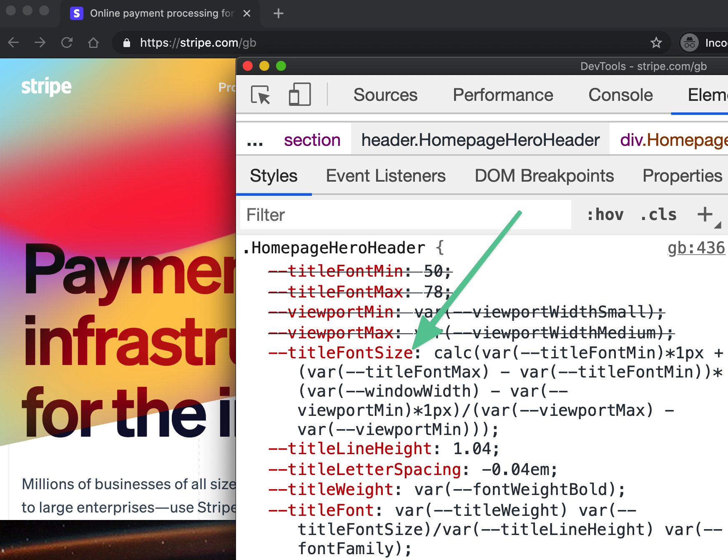Image resolution: width=728 pixels, height=560 pixels.
Task: Click the Stripe logo on the webpage
Action: coord(46,87)
